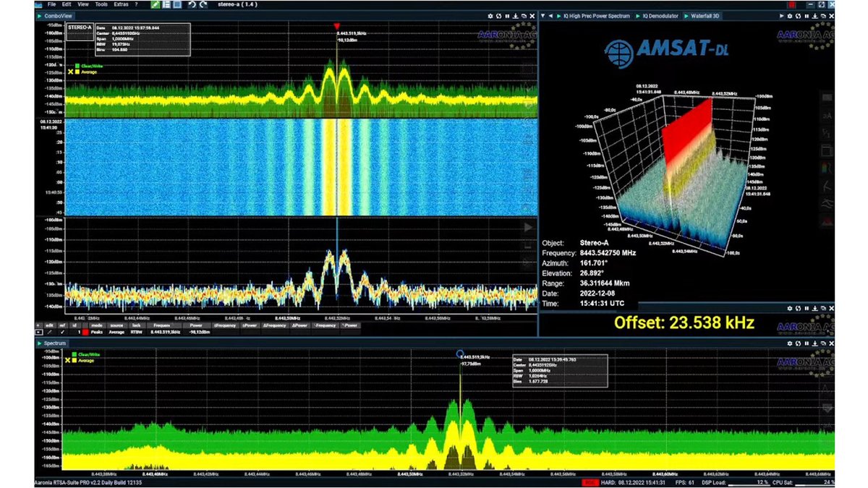Click ComboView panel reset icon

[498, 16]
